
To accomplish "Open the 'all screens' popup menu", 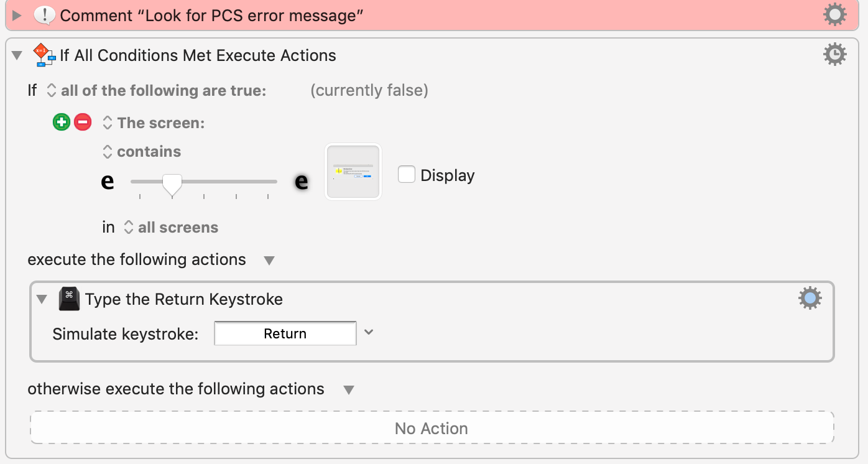I will coord(171,228).
